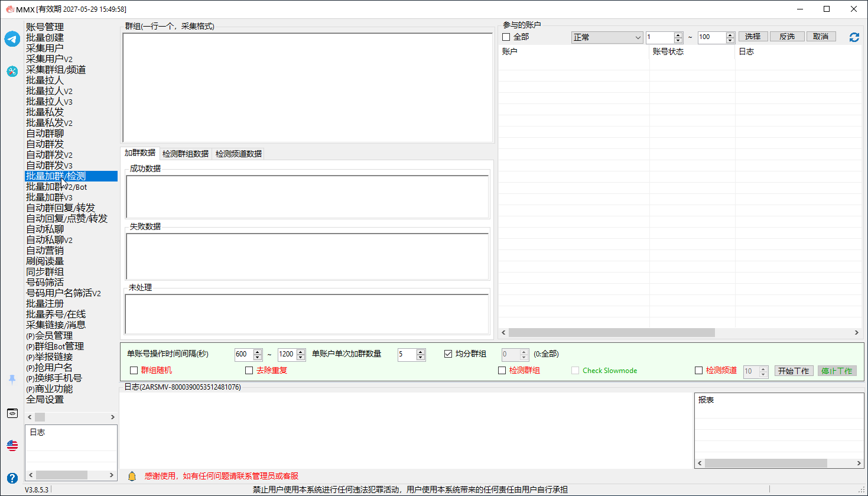Click sidebar list right scroll arrow
Screen dimensions: 868x496
point(112,417)
